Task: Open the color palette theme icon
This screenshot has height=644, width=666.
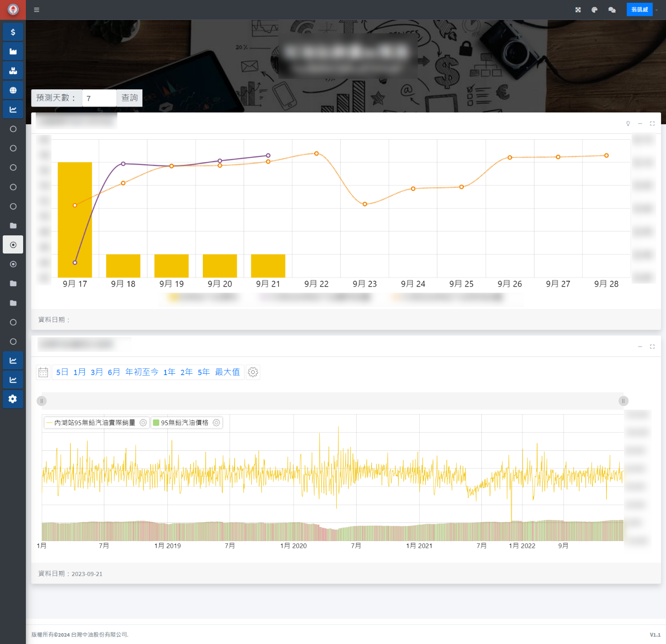Action: [595, 10]
